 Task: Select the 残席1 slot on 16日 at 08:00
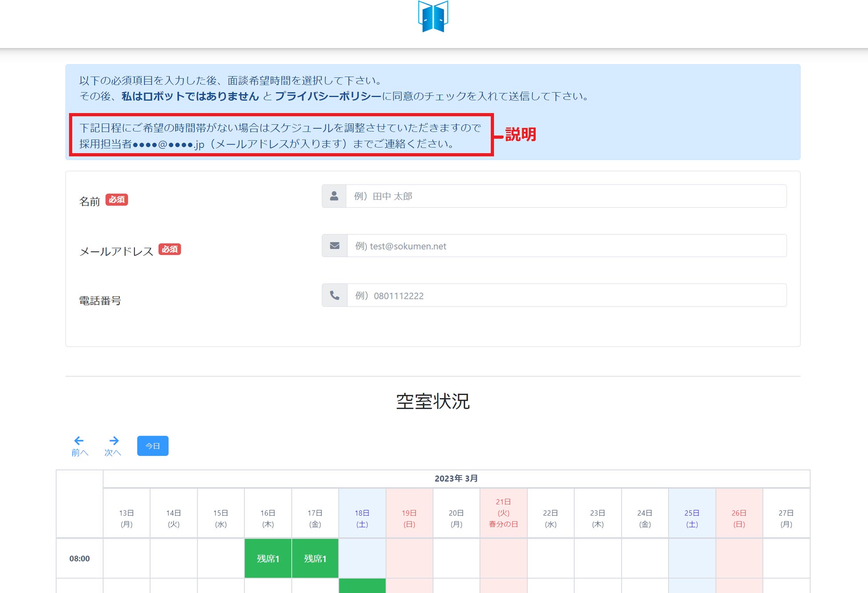pyautogui.click(x=268, y=558)
